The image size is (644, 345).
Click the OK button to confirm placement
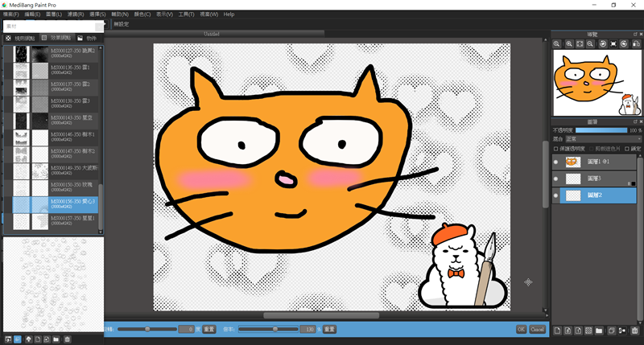tap(521, 329)
